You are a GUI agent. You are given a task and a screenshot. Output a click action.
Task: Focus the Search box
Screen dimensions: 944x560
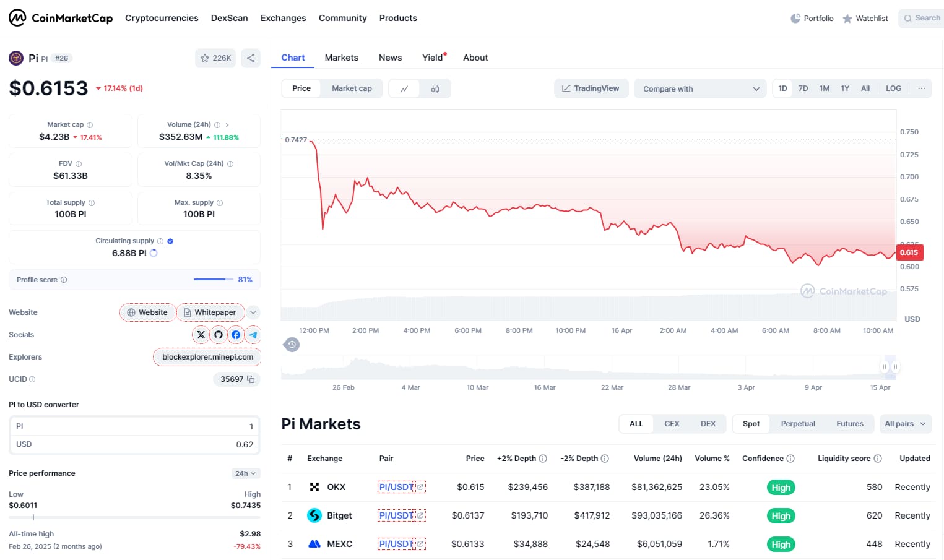(921, 18)
